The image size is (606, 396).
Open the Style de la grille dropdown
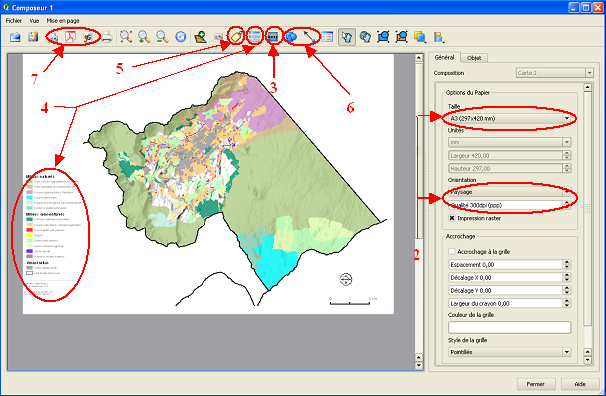509,352
